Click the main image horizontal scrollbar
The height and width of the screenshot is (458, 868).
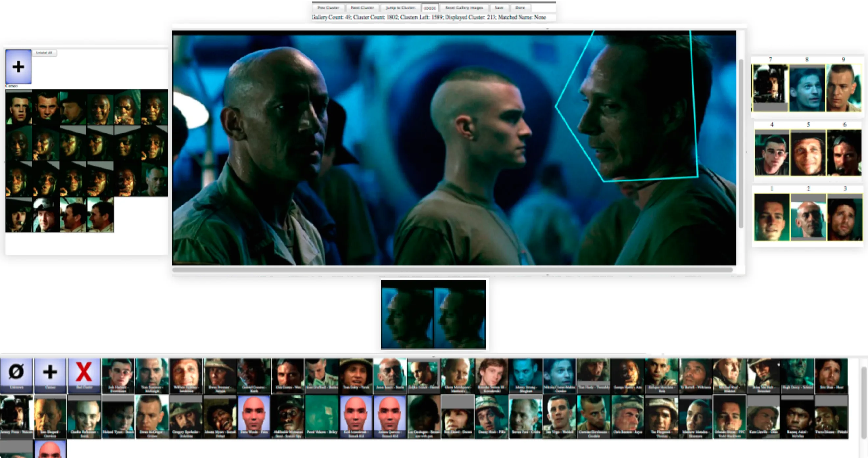[452, 270]
